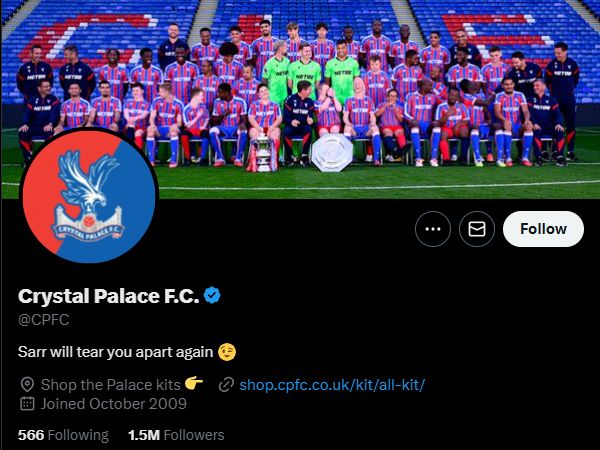Screen dimensions: 600x450
Task: Click the calendar joined-date icon
Action: tap(27, 404)
